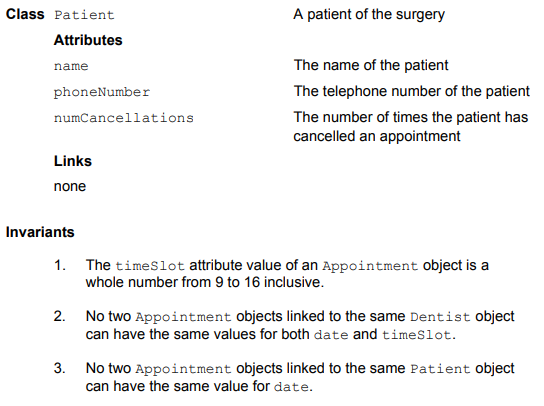Click the timeSlot word in invariant 1
Screen dimensions: 544x406
tap(150, 266)
